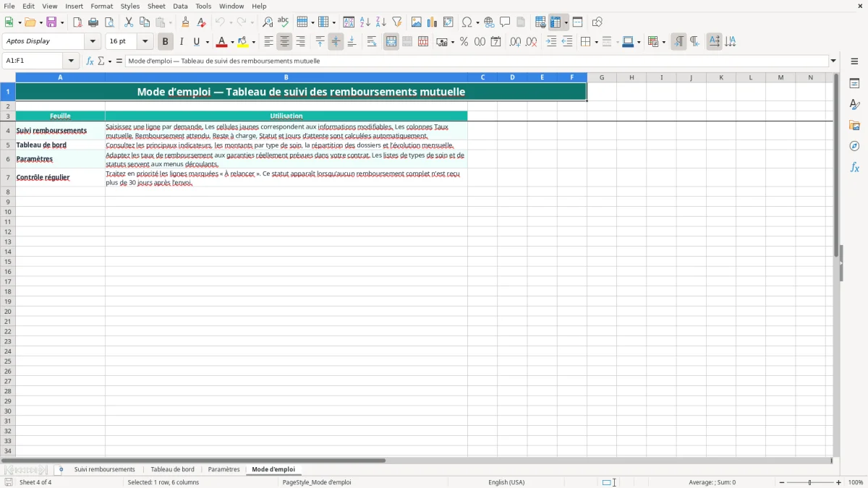The width and height of the screenshot is (868, 488).
Task: Toggle Wrap Text
Action: [x=372, y=42]
